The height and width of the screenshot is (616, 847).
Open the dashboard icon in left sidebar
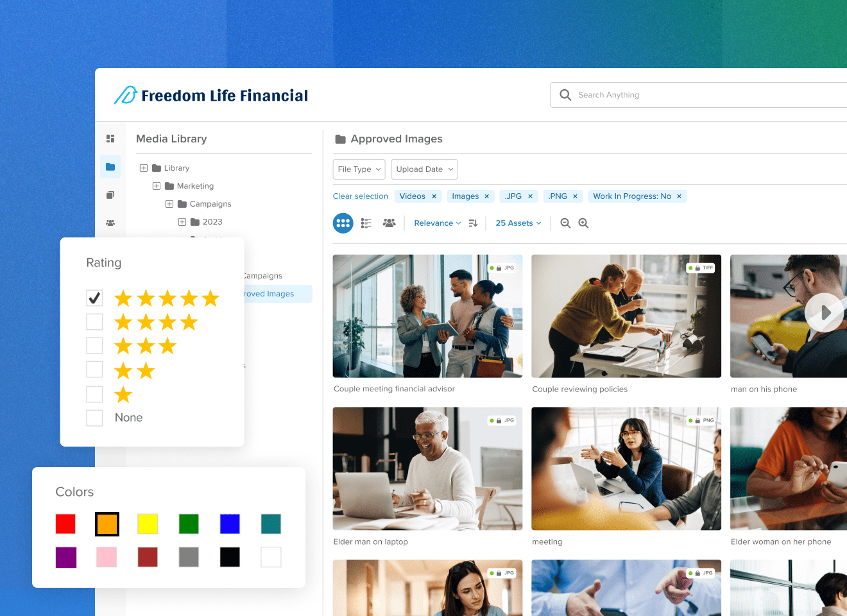point(110,139)
